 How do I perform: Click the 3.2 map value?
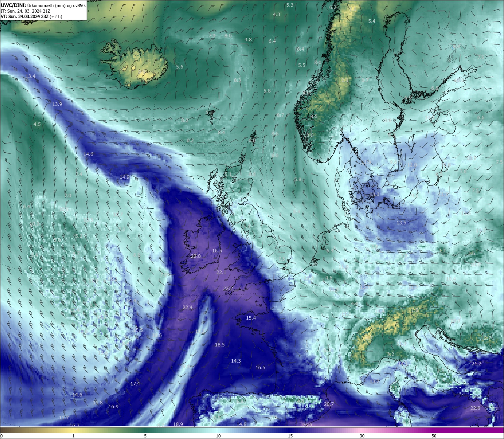(391, 354)
